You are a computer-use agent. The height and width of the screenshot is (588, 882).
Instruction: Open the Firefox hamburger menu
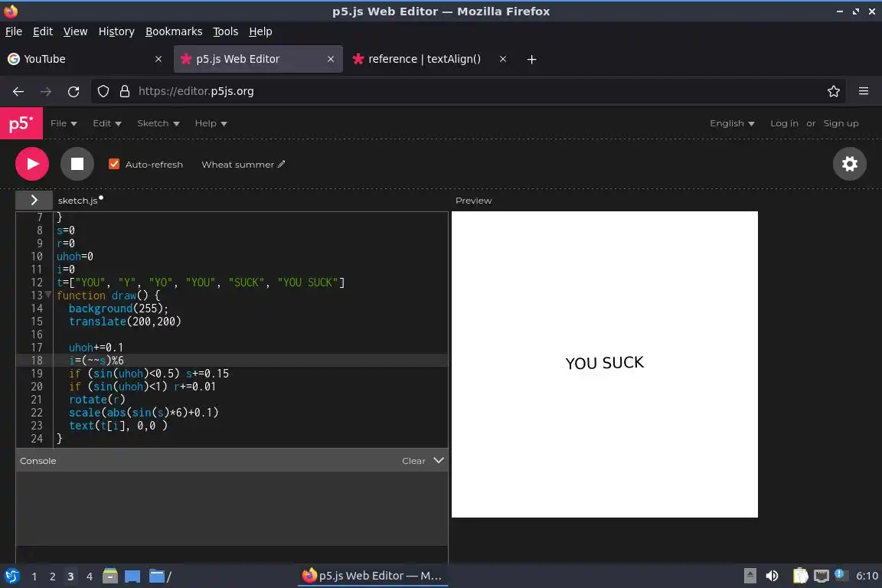(x=864, y=91)
